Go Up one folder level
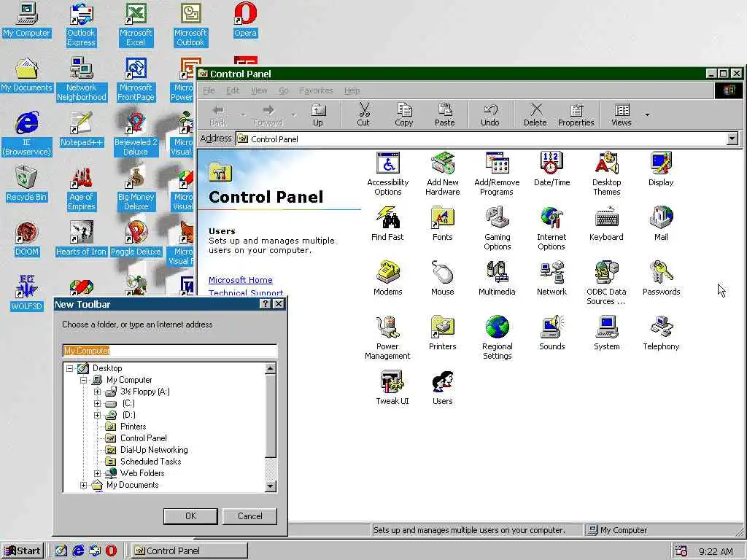This screenshot has width=747, height=560. [318, 114]
